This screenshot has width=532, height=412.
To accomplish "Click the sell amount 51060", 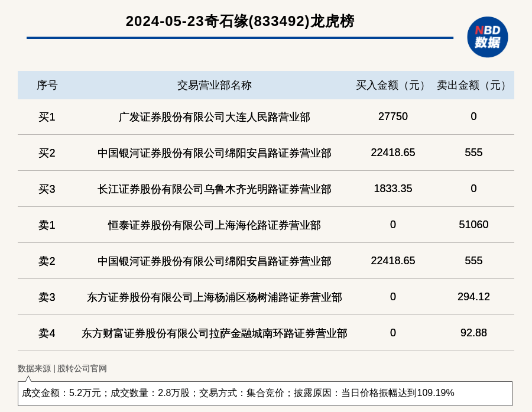I will pos(473,225).
